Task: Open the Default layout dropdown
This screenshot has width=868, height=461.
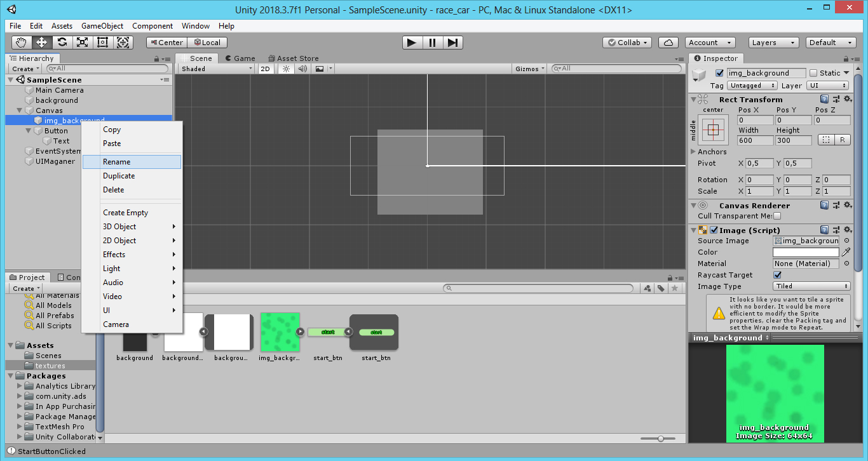Action: (831, 43)
